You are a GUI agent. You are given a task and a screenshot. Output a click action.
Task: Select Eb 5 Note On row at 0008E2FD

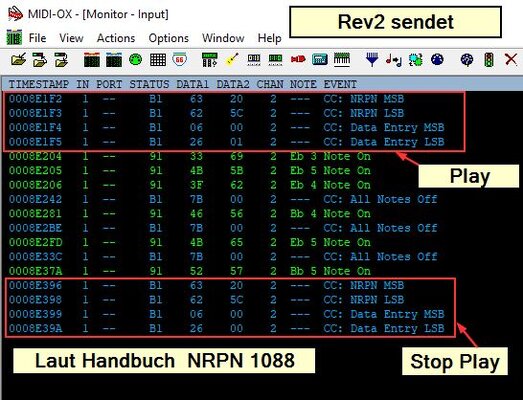tap(190, 242)
